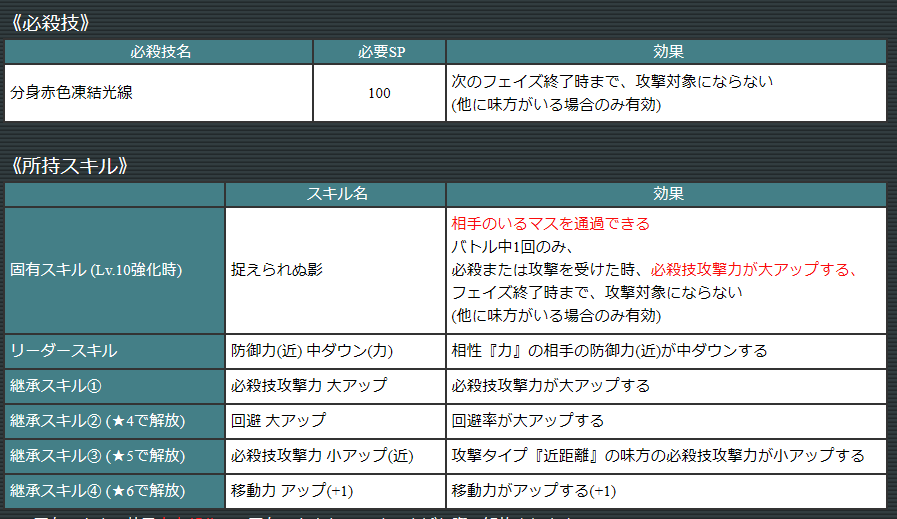Click the 移動力がアップする(+1) effect text
This screenshot has width=897, height=519.
coord(533,491)
